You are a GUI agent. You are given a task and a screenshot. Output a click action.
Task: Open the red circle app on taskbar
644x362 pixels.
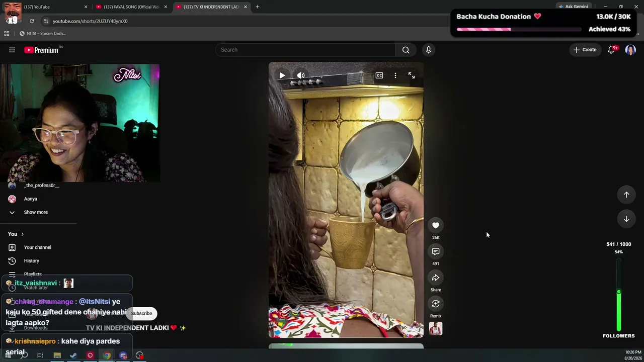(x=90, y=355)
